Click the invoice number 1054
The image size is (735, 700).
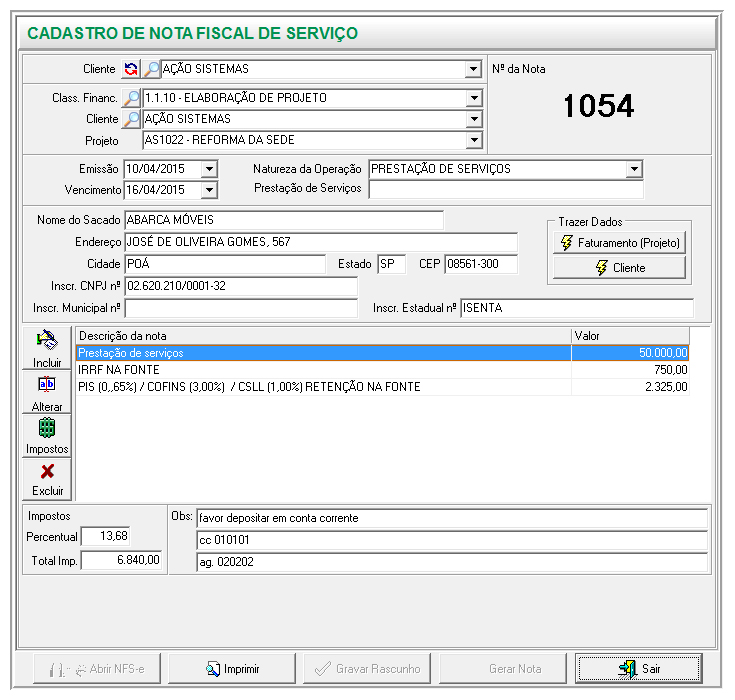coord(599,106)
